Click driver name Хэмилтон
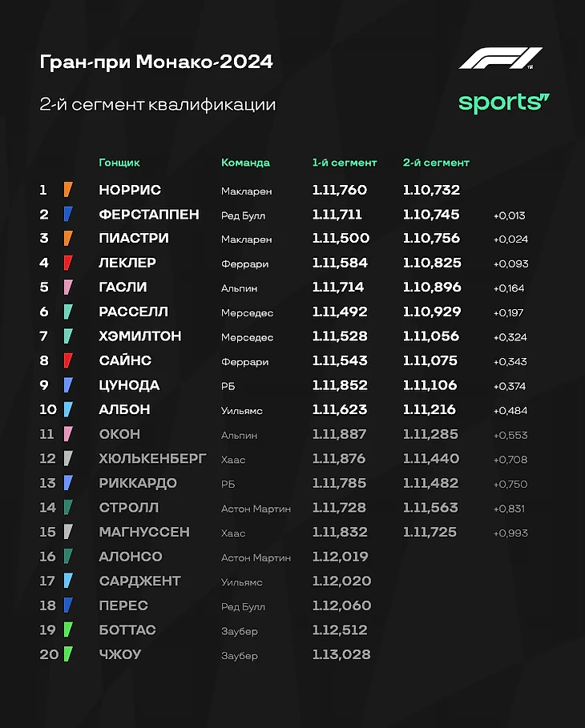The height and width of the screenshot is (728, 585). click(x=139, y=336)
